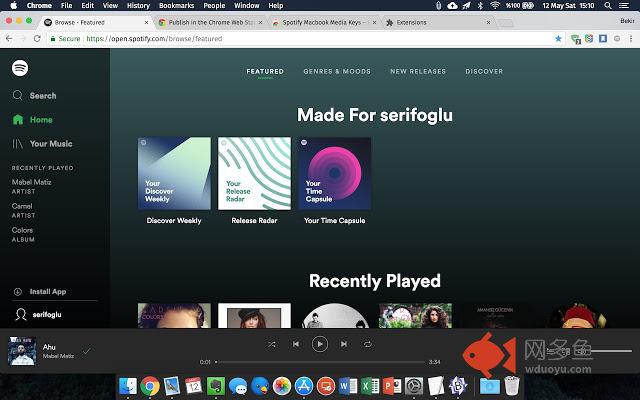
Task: Reload the page in Chrome
Action: (37, 38)
